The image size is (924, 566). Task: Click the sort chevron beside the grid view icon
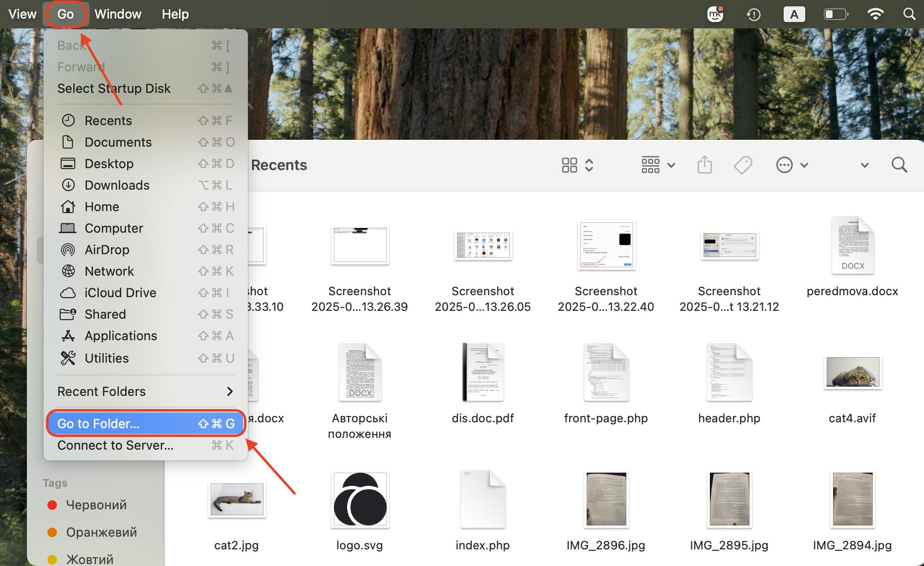590,165
